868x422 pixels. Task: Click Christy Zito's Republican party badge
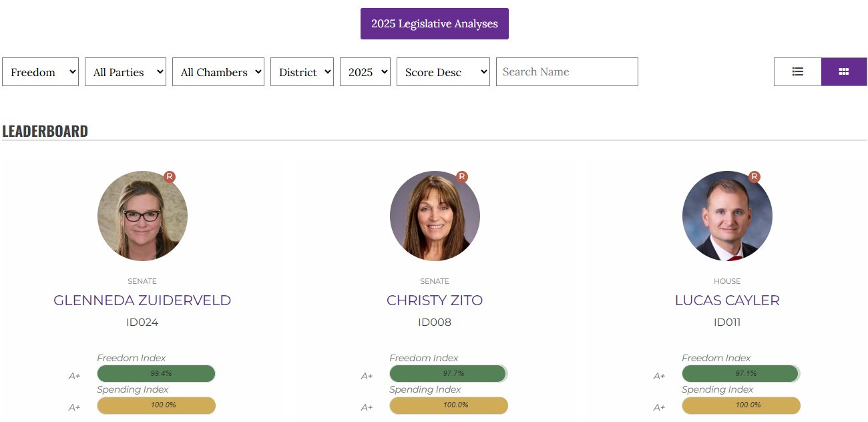coord(462,177)
